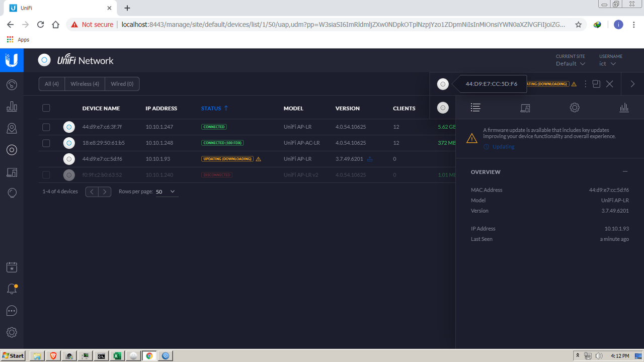
Task: Open the Statistics chart tab in device panel
Action: [x=624, y=108]
